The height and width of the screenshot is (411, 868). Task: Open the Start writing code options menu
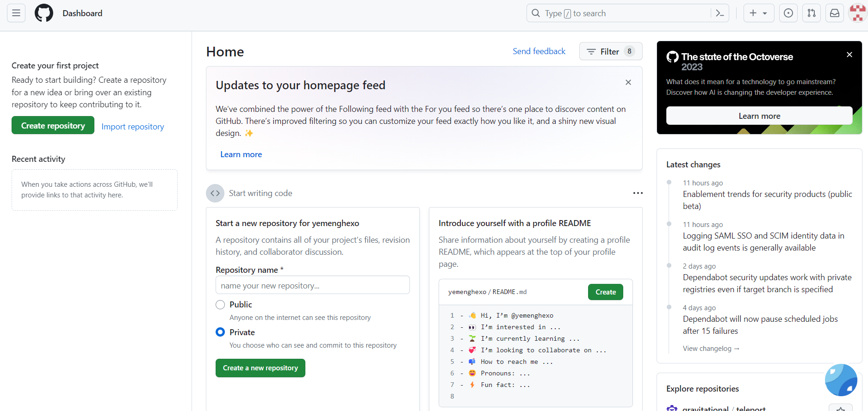coord(638,193)
